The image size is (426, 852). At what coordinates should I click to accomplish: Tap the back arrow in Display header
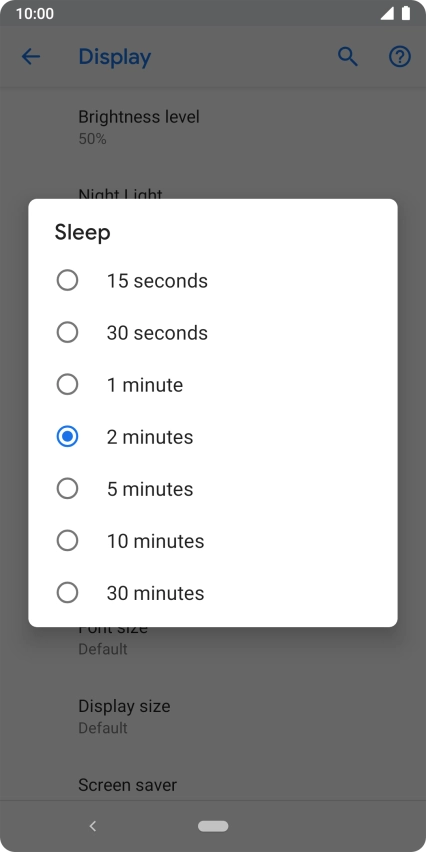31,57
